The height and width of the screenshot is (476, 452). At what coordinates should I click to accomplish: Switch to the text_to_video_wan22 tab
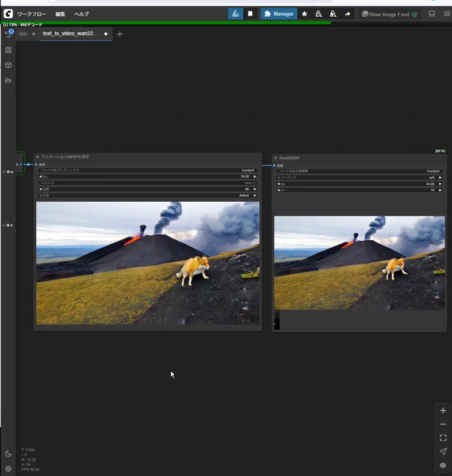tap(71, 34)
